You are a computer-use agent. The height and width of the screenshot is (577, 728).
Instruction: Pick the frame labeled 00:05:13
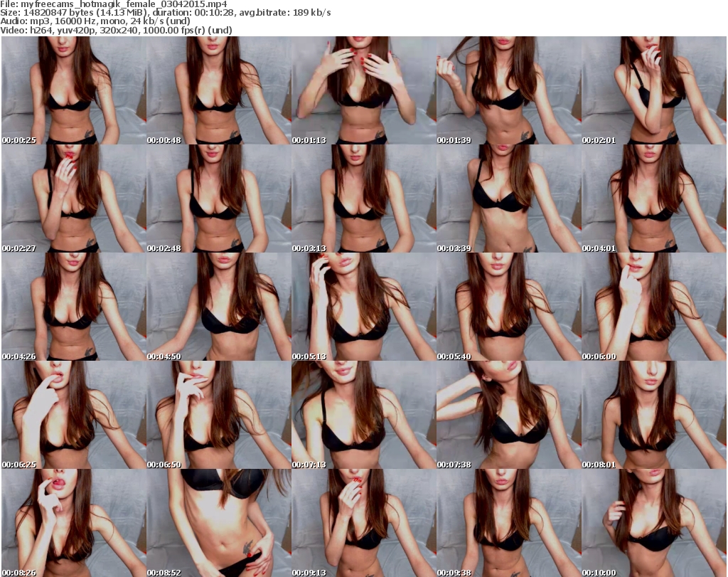(363, 307)
